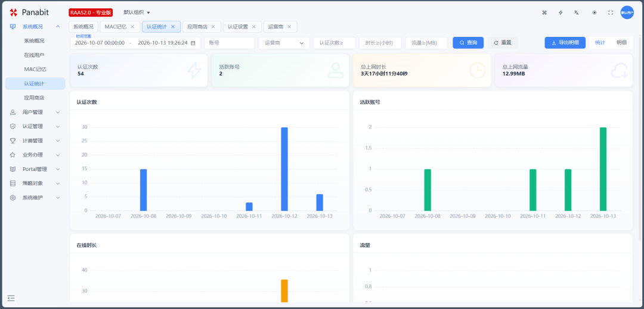Open the command shortcut icon in header

click(x=544, y=13)
